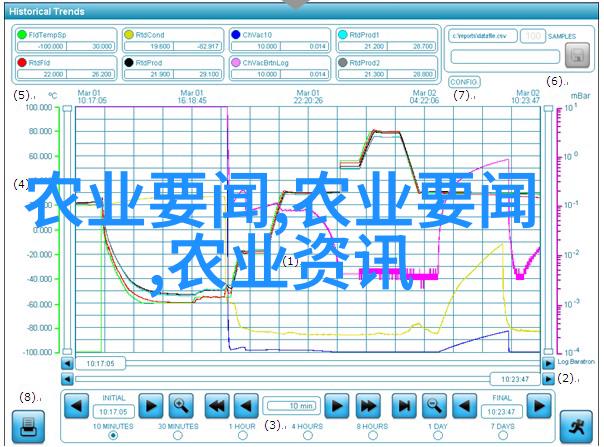The width and height of the screenshot is (604, 447).
Task: Click RtdFid maximum value 26.200
Action: pyautogui.click(x=91, y=74)
